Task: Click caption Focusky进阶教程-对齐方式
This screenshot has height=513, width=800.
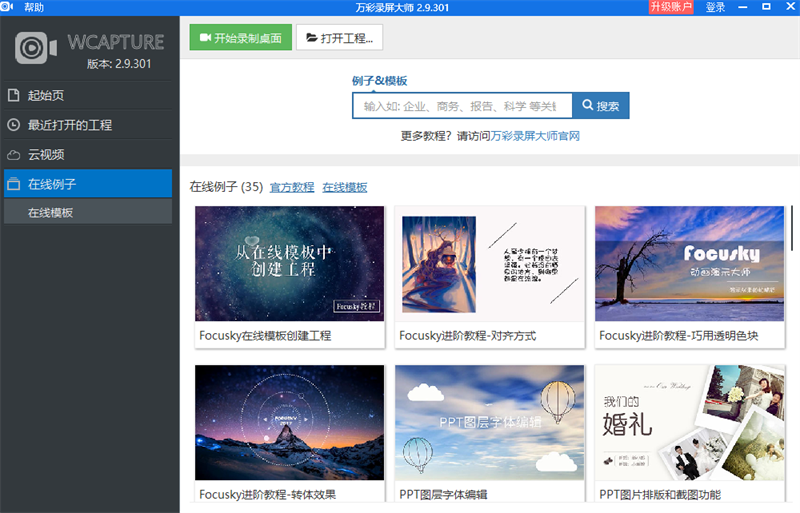Action: [x=468, y=335]
